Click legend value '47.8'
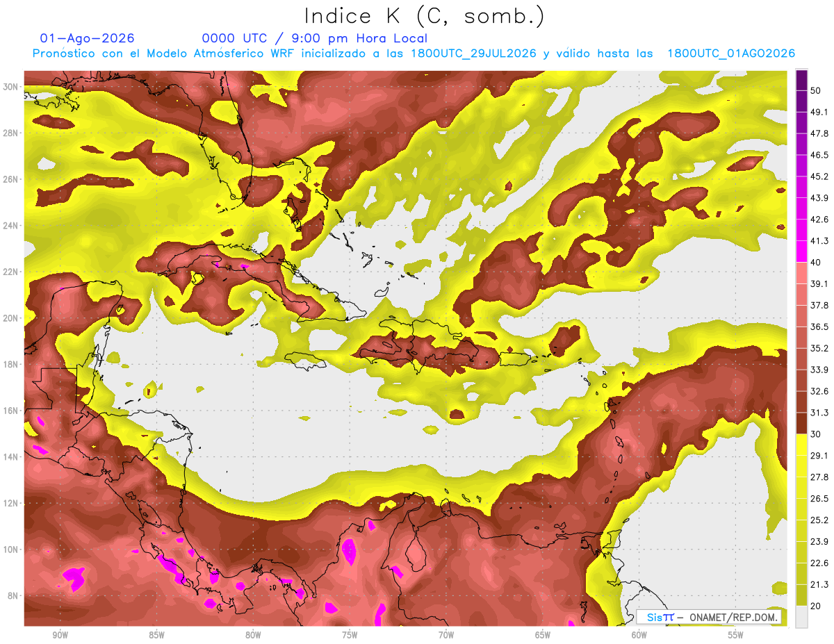834x644 pixels. tap(819, 133)
